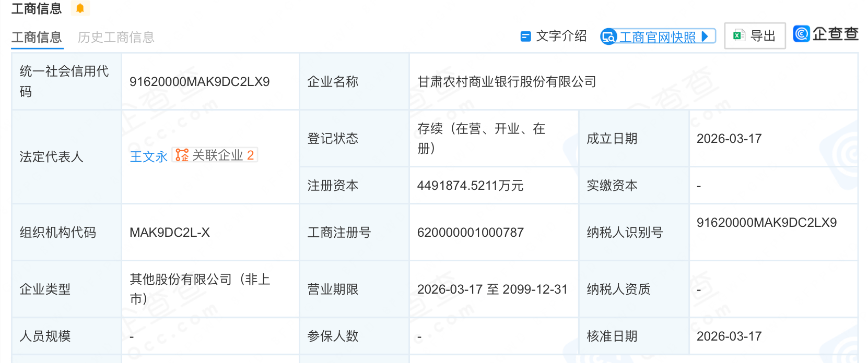The image size is (868, 363).
Task: Click the 统一社会信用代码 label cell
Action: pos(66,81)
